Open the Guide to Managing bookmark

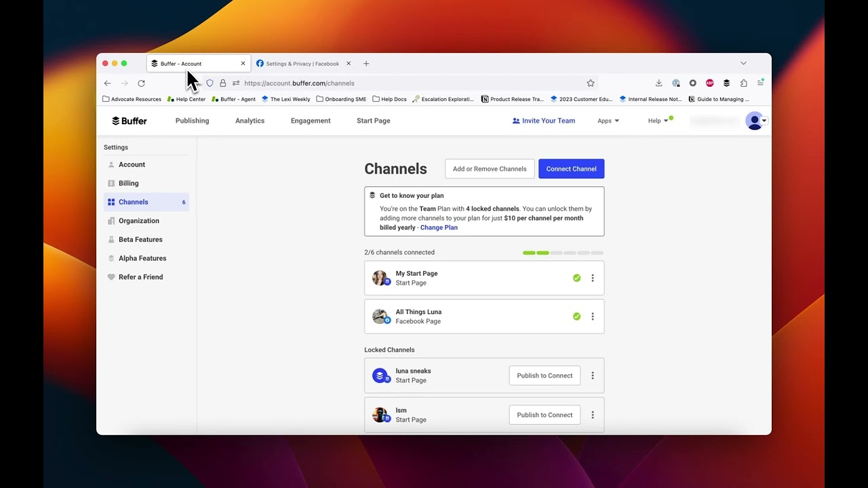719,99
